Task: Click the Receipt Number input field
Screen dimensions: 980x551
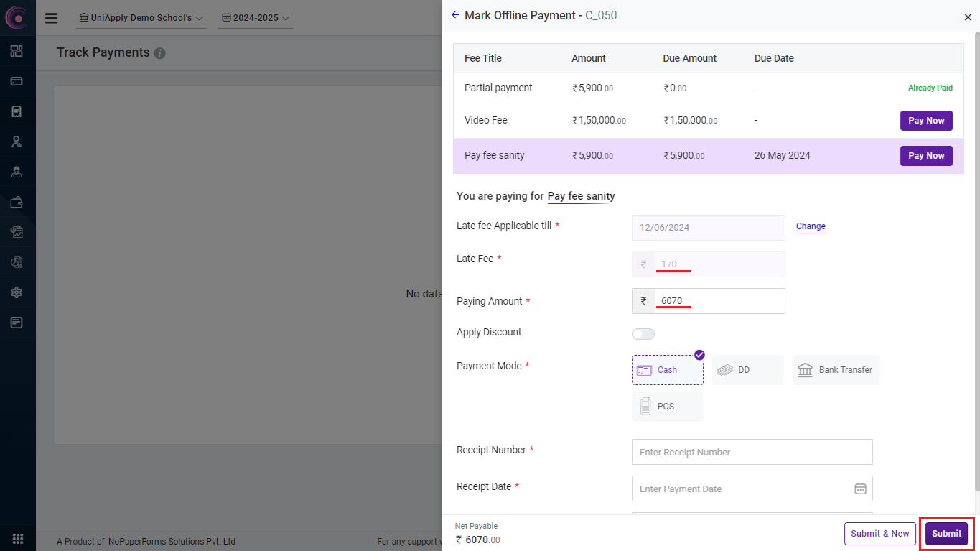Action: pyautogui.click(x=752, y=452)
